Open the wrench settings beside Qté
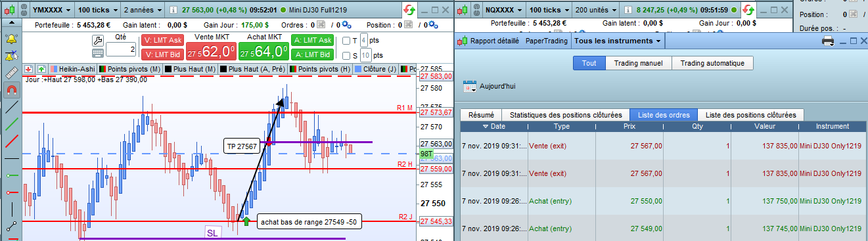The height and width of the screenshot is (241, 868). point(97,41)
